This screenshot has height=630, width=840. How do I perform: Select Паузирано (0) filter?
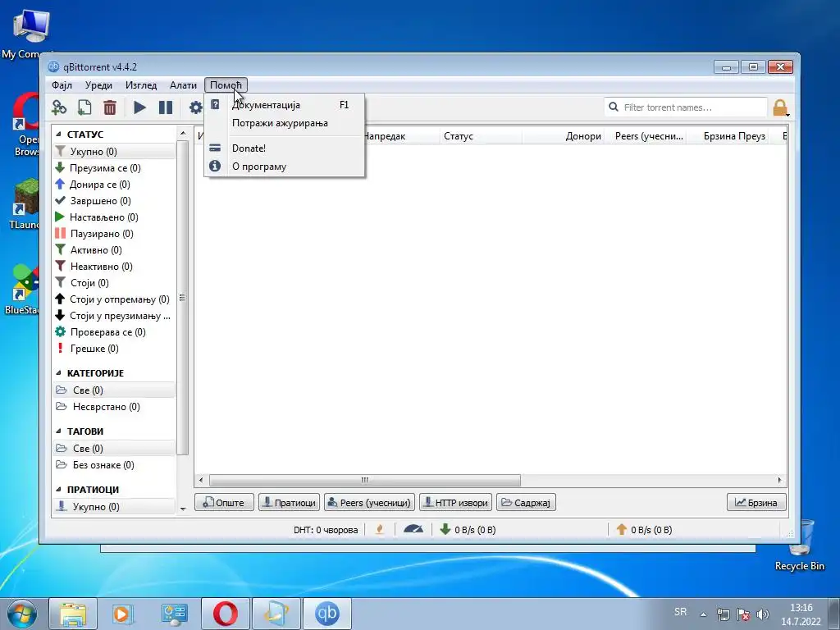pyautogui.click(x=114, y=234)
